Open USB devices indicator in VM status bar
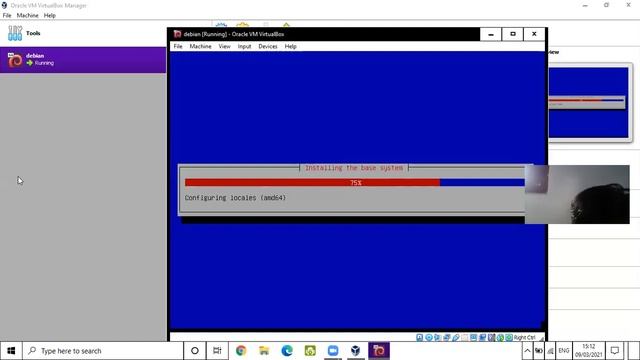Screen dimensions: 640x360 coord(456,338)
